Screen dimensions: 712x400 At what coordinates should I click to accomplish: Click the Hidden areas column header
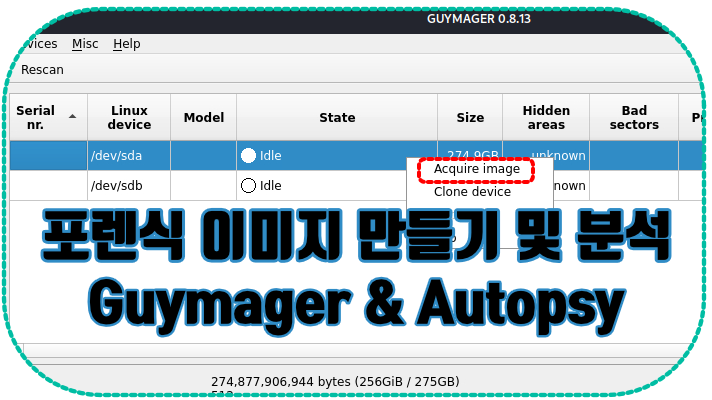pos(546,117)
